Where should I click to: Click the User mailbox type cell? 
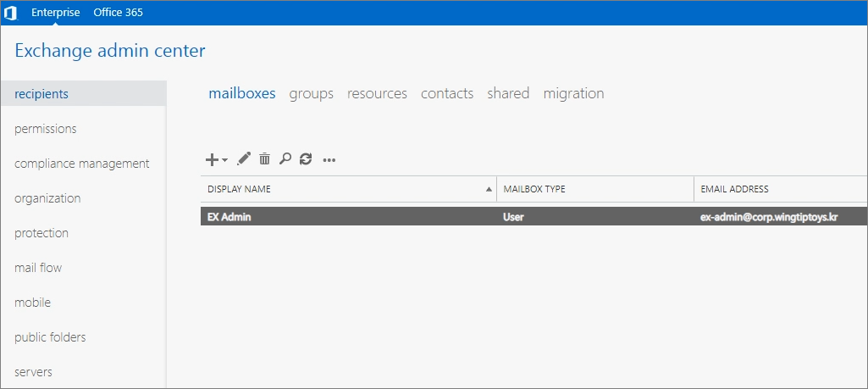tap(513, 217)
